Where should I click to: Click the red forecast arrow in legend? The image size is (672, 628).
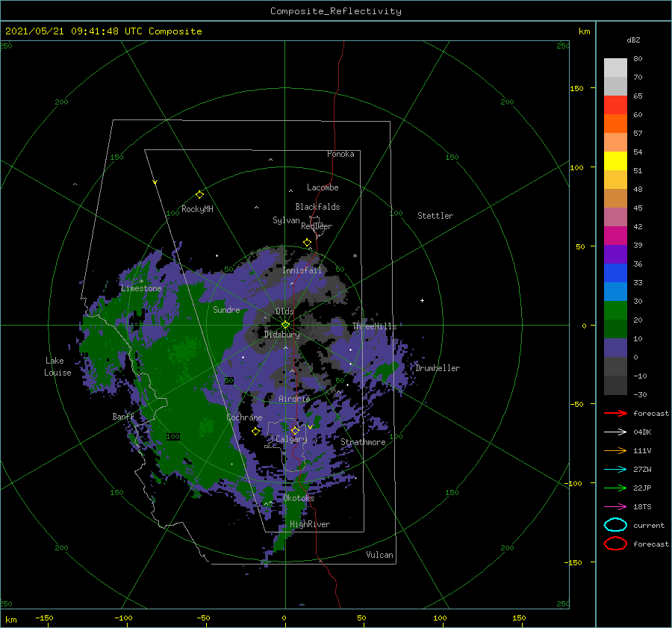click(615, 413)
